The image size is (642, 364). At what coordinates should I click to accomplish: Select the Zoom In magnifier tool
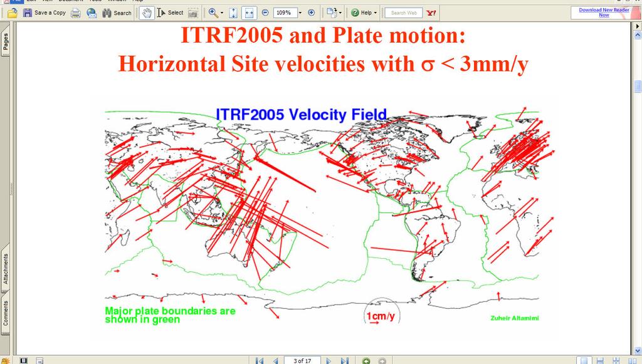(x=213, y=13)
